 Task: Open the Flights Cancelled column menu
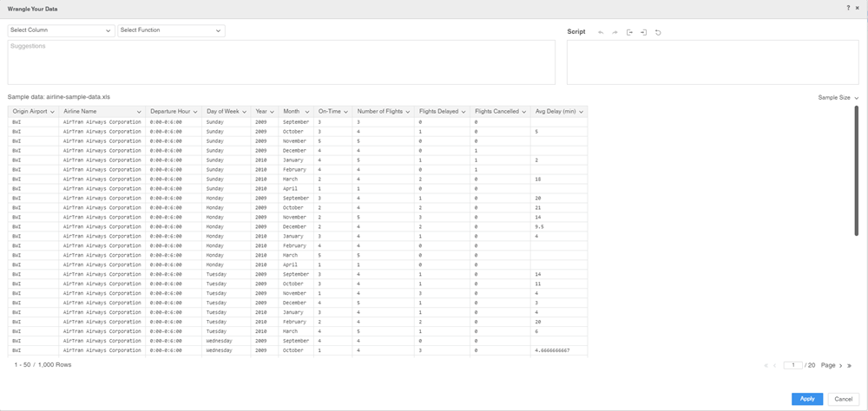tap(523, 112)
